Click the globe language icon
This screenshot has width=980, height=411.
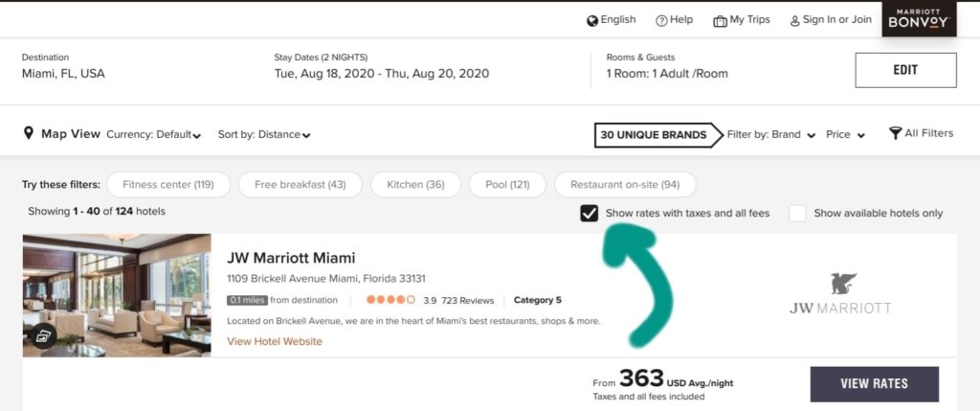[592, 20]
